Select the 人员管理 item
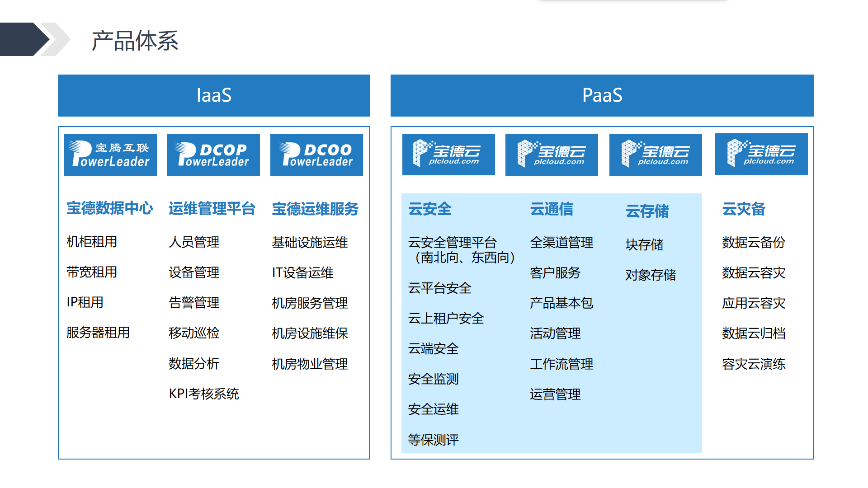The image size is (868, 488). tap(194, 242)
